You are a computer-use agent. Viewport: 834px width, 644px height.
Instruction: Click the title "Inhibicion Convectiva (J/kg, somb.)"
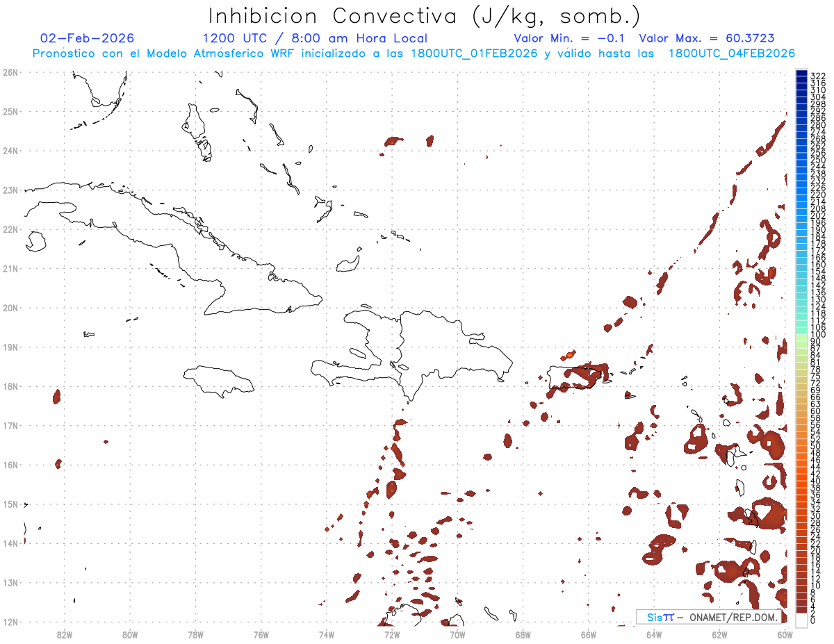click(x=425, y=17)
